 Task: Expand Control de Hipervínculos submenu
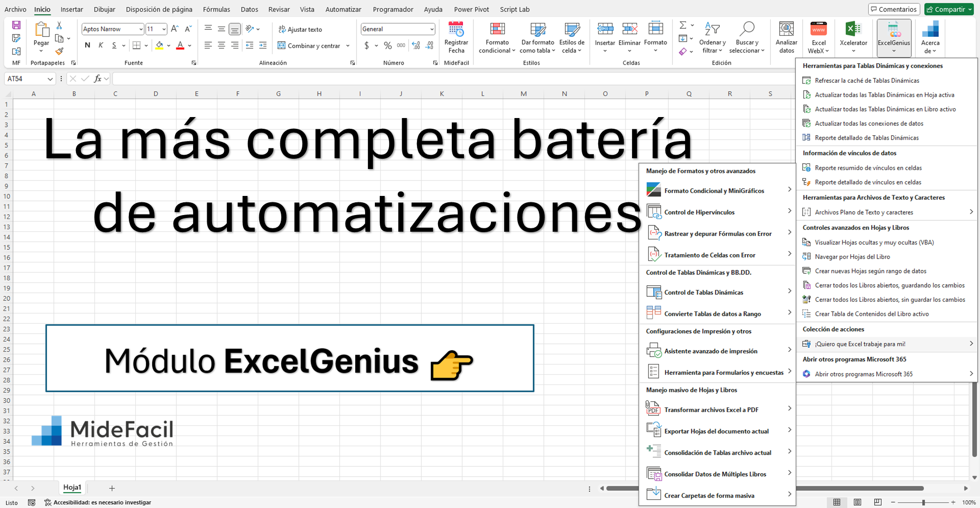tap(717, 212)
